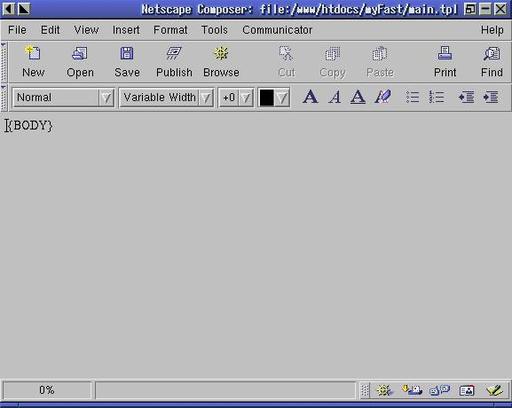This screenshot has height=408, width=512.
Task: Open the Communicator menu
Action: click(x=277, y=30)
